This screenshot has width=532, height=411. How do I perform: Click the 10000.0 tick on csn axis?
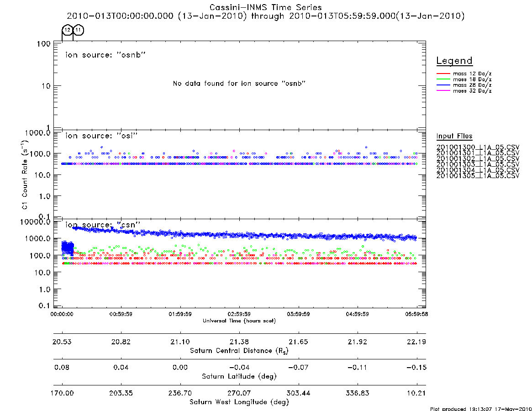click(x=35, y=222)
